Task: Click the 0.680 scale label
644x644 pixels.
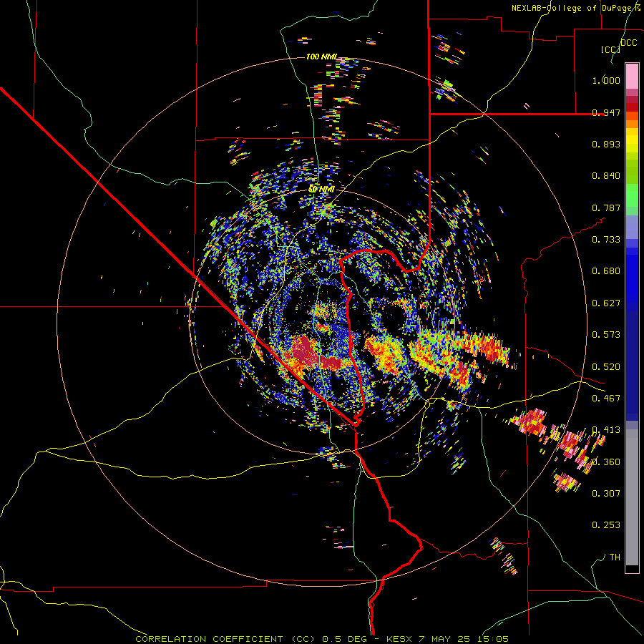Action: pyautogui.click(x=606, y=271)
